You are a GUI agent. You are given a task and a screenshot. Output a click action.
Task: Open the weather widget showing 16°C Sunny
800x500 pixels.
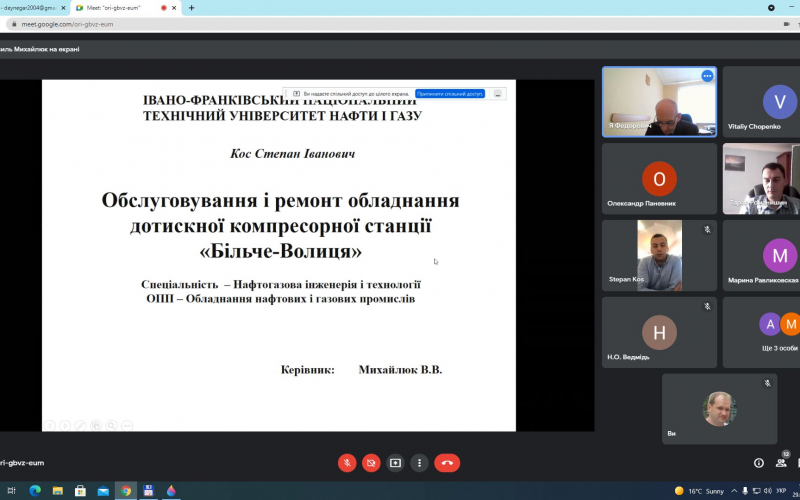(699, 491)
